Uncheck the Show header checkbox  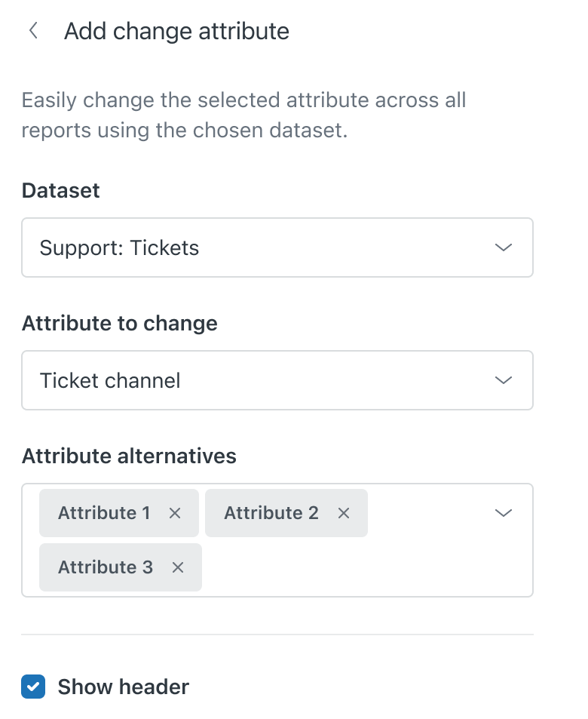(33, 687)
